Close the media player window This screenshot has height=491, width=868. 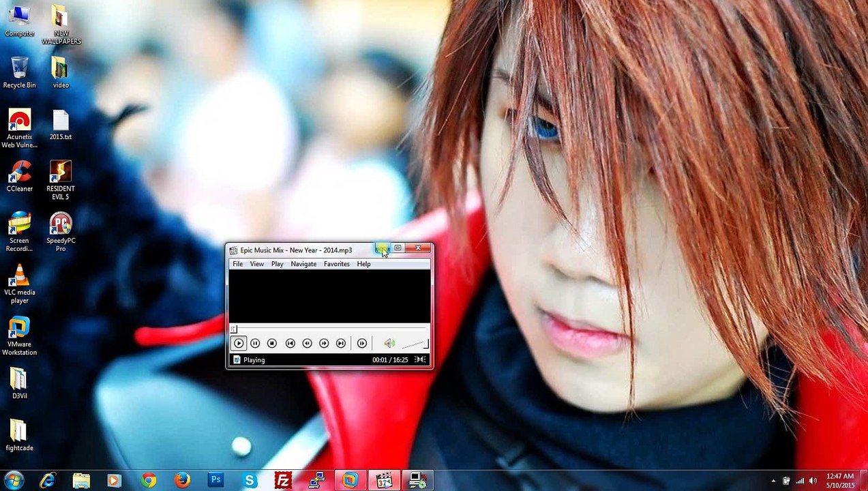tap(418, 248)
